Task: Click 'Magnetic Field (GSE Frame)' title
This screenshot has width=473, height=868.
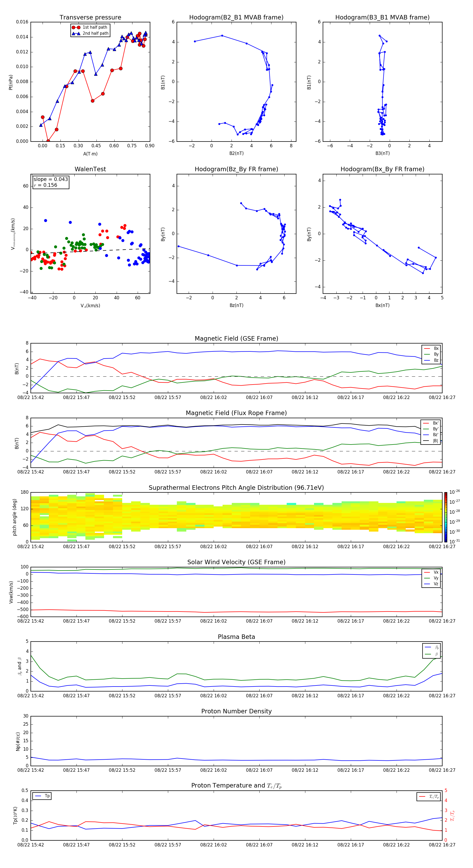Action: coord(236,338)
